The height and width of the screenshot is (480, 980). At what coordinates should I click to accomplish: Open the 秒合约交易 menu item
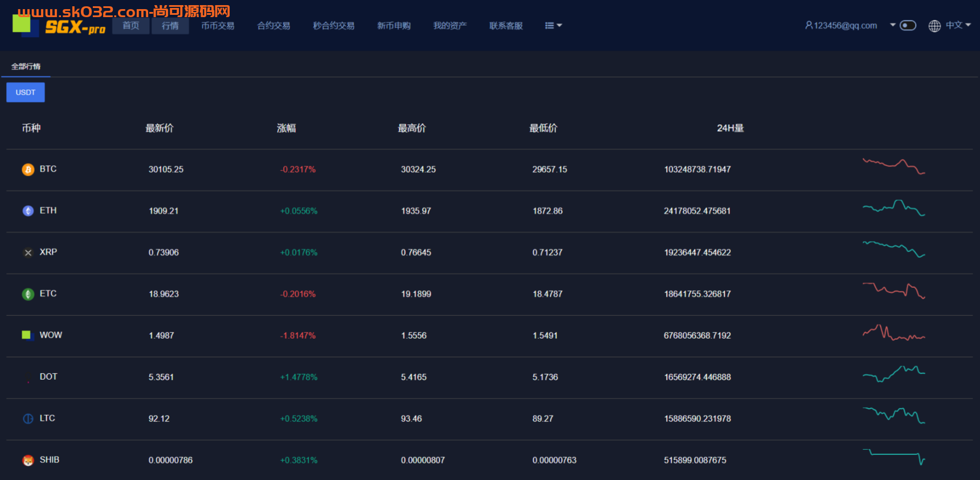click(x=333, y=26)
